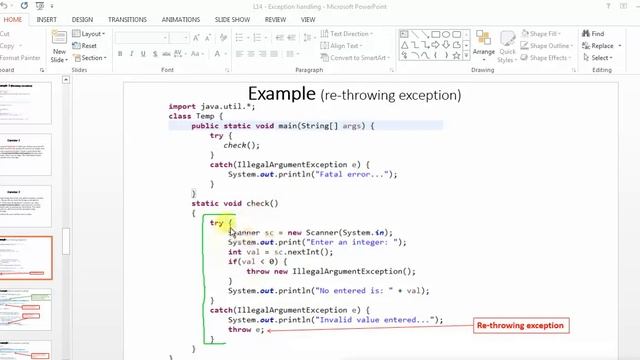Image resolution: width=640 pixels, height=360 pixels.
Task: Switch to the INSERT tab
Action: pyautogui.click(x=47, y=20)
